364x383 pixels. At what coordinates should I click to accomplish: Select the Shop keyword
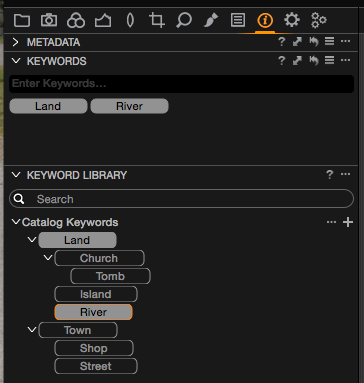coord(94,348)
